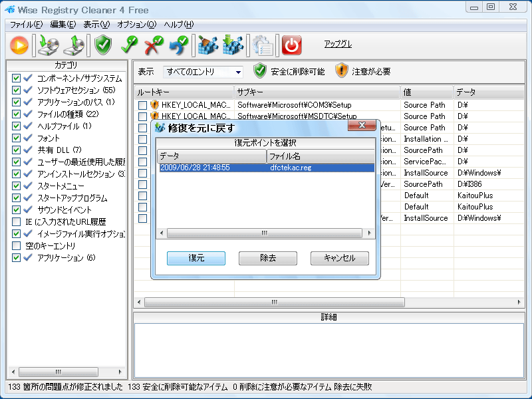Open the オプション(O) menu
The image size is (532, 399).
pos(137,25)
